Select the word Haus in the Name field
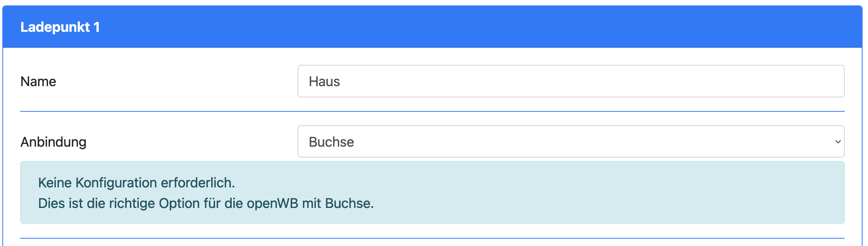This screenshot has height=246, width=868. (324, 81)
